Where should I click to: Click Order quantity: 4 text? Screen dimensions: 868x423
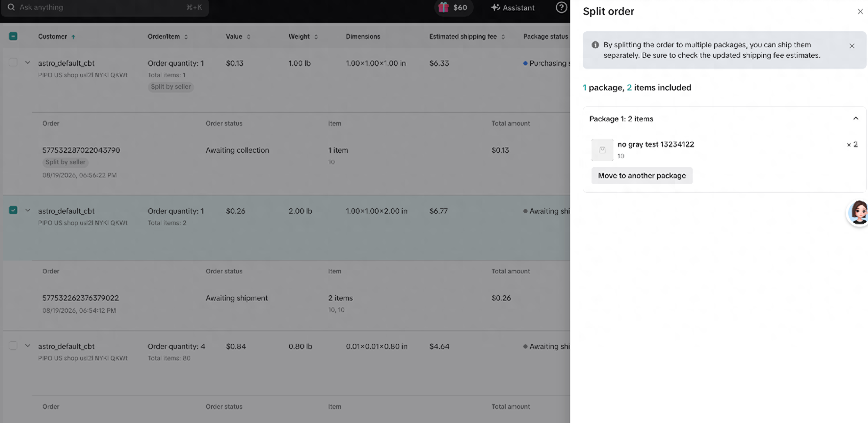pyautogui.click(x=177, y=346)
